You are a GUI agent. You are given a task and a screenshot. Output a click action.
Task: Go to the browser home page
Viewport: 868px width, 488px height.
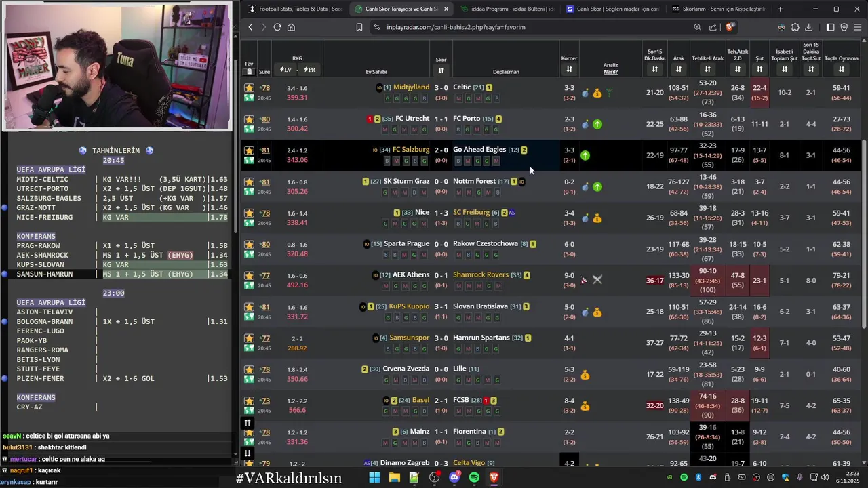pos(291,27)
